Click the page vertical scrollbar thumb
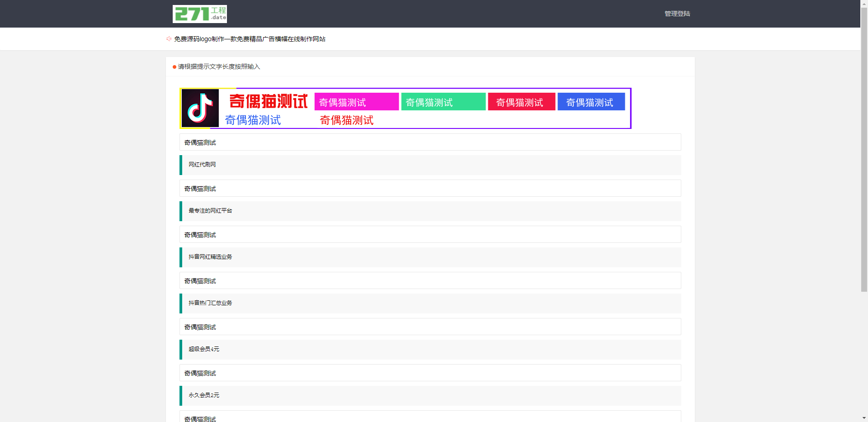The width and height of the screenshot is (868, 422). coord(864,149)
